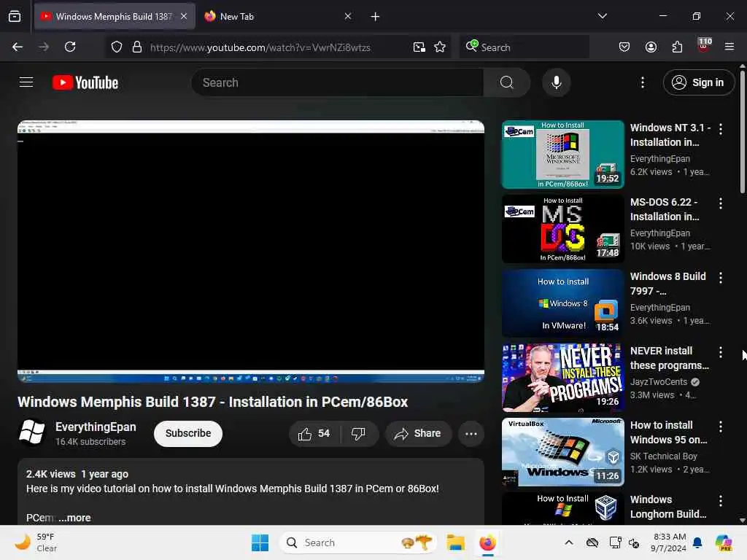Go to YouTube home via logo
The image size is (747, 560).
pos(85,82)
